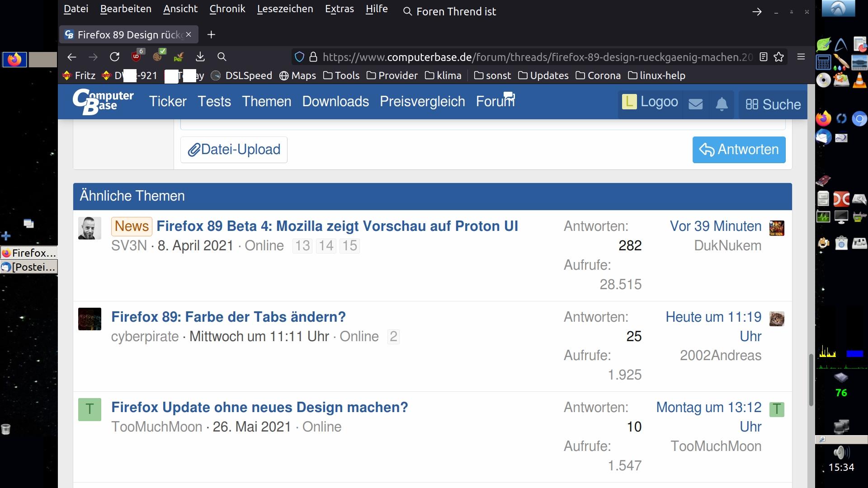
Task: Open the ComputerBase inbox envelope
Action: [695, 104]
